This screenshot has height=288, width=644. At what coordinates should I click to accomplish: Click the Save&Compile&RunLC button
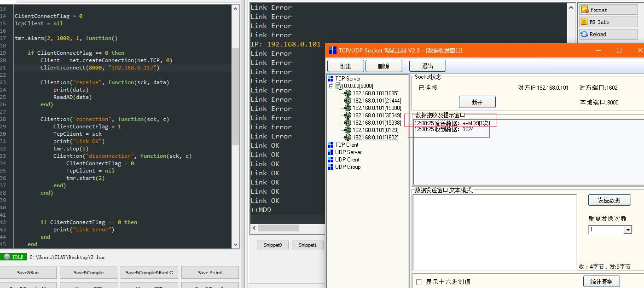click(x=149, y=272)
